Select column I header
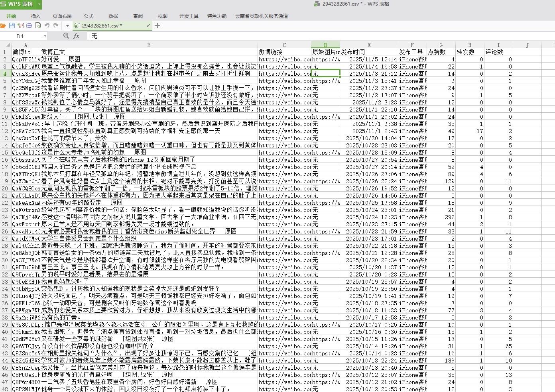 [498, 45]
